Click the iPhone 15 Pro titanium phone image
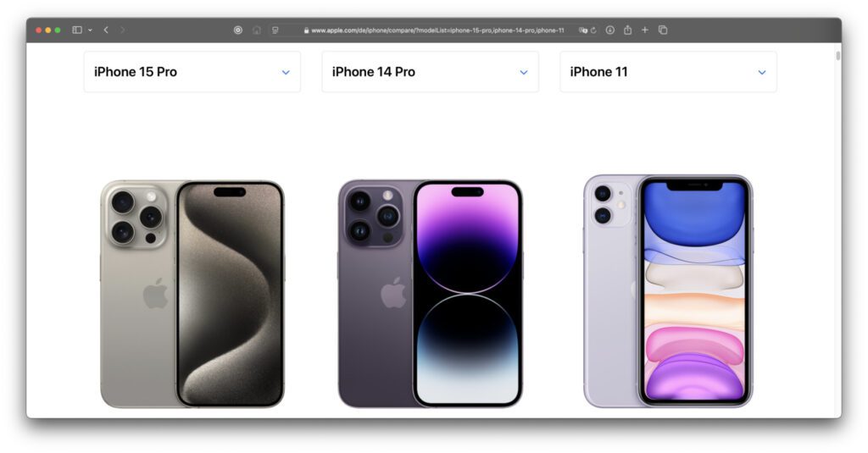Screen dimensions: 868x453 tap(192, 295)
